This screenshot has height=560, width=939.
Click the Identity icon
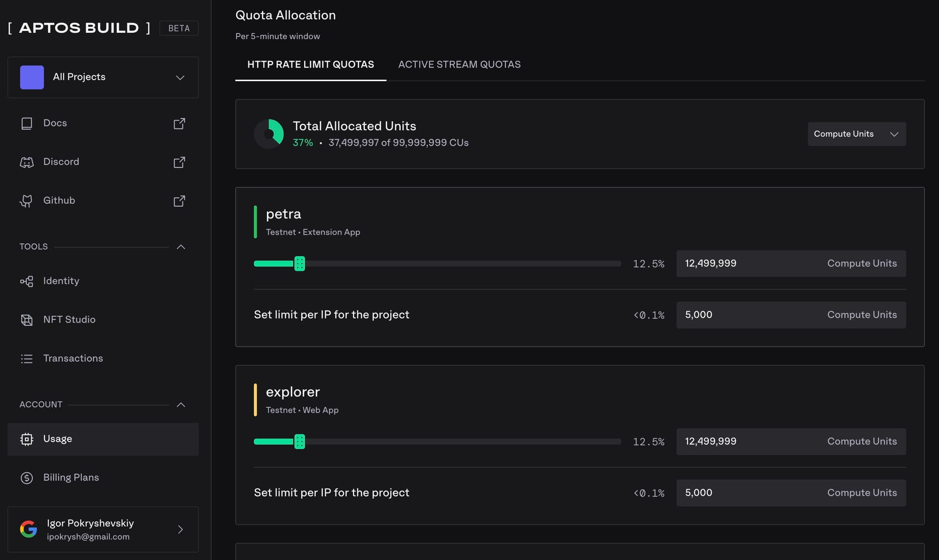(x=27, y=281)
